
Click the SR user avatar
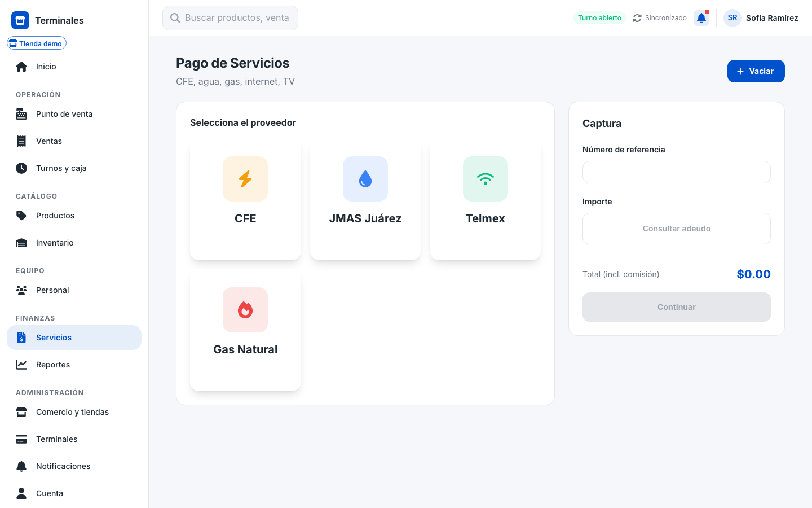coord(732,18)
